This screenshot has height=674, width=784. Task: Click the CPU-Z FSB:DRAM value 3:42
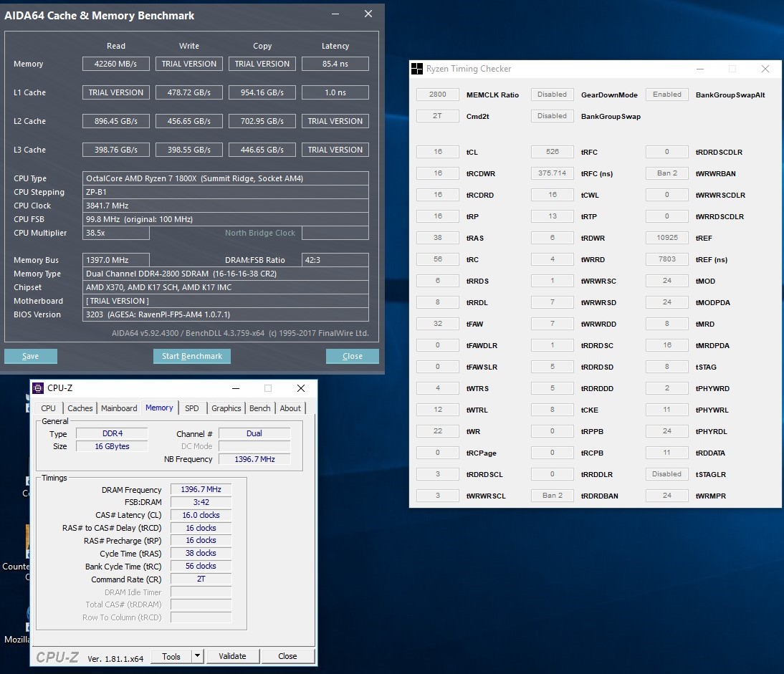(201, 502)
